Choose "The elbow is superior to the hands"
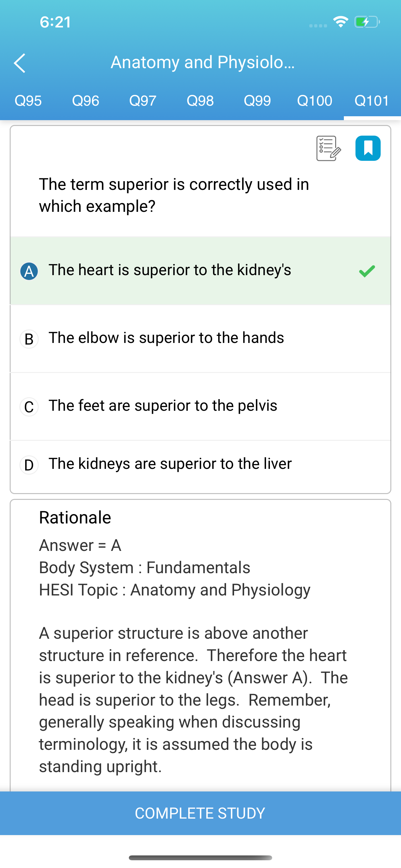 (x=200, y=339)
